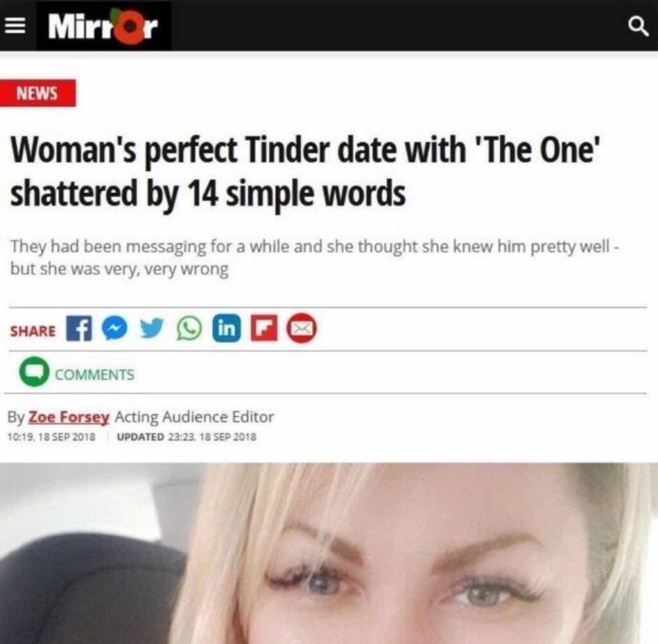Image resolution: width=658 pixels, height=644 pixels.
Task: Open the search magnifier icon
Action: (x=638, y=26)
